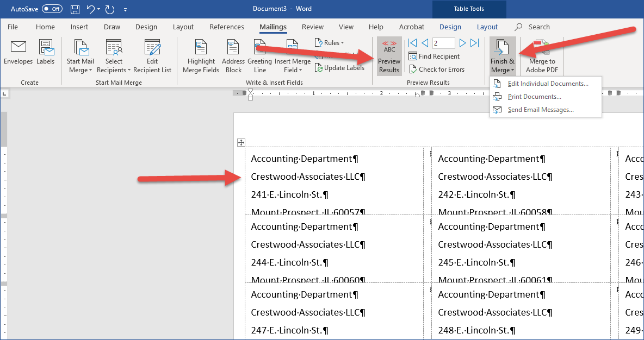
Task: Open the Table Tools Layout tab
Action: pos(487,27)
